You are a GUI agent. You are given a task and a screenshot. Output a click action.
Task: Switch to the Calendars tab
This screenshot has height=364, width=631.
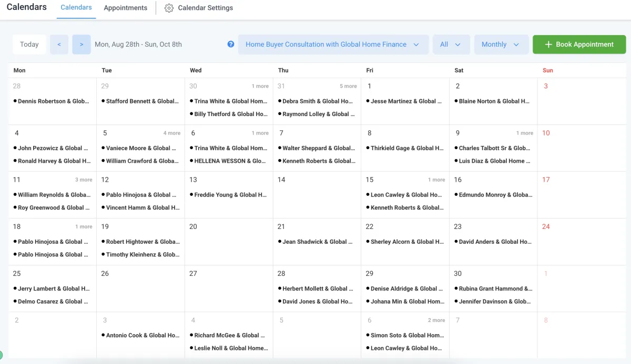point(76,8)
